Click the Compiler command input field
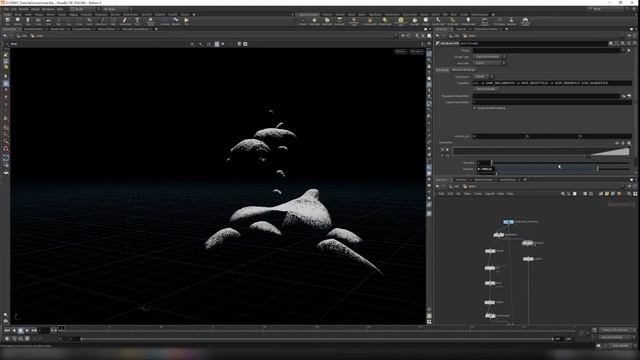 [552, 83]
